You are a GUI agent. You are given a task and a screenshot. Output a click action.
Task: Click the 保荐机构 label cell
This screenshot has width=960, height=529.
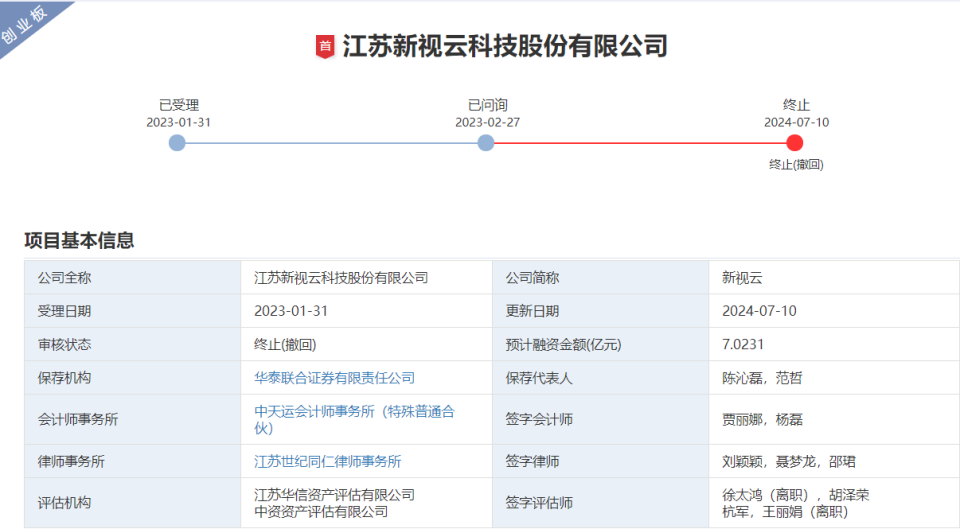pyautogui.click(x=132, y=378)
